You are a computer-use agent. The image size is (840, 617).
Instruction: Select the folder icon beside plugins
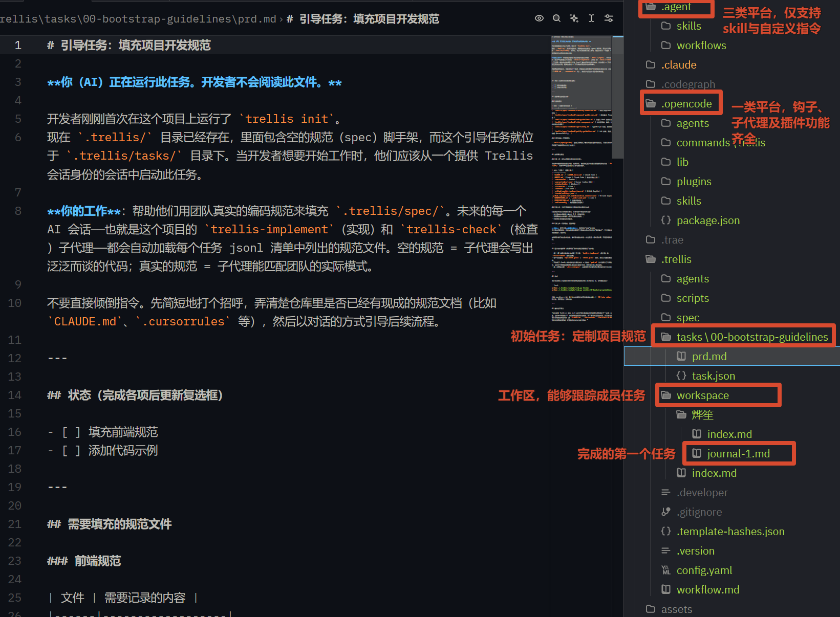pyautogui.click(x=666, y=181)
